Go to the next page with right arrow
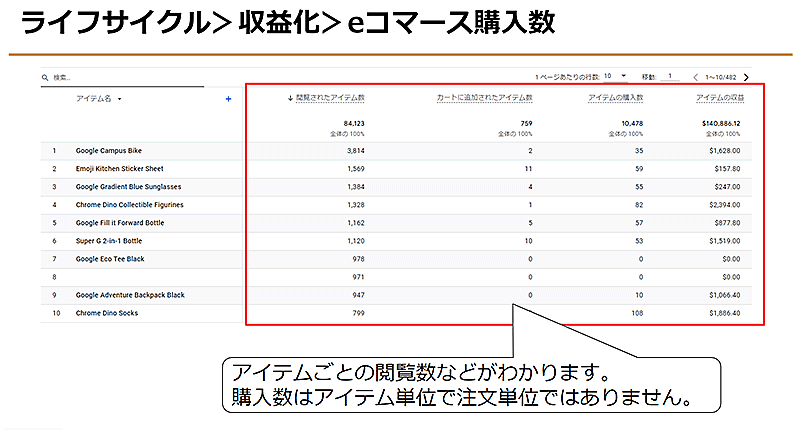Screen dimensions: 800x430 pyautogui.click(x=746, y=77)
